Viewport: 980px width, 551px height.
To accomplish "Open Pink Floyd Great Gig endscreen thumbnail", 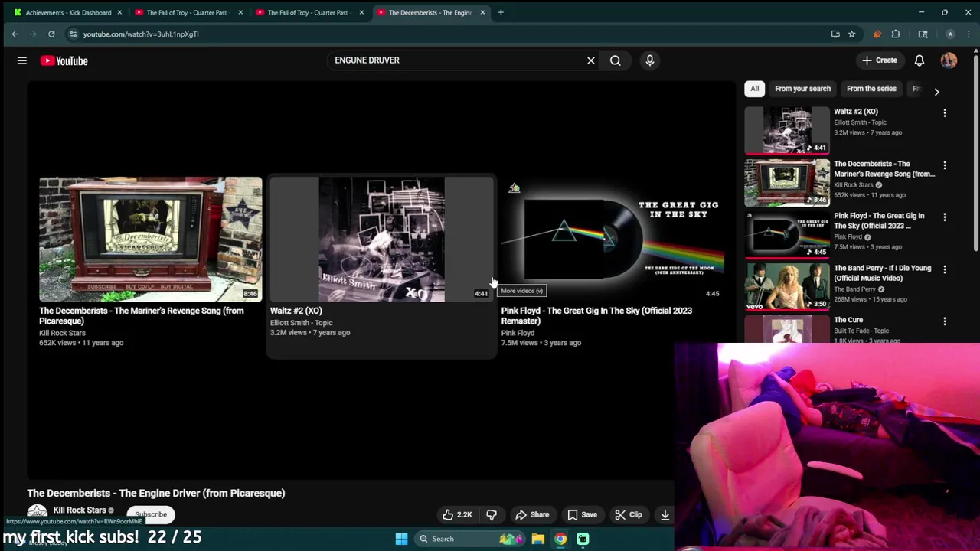I will point(612,240).
